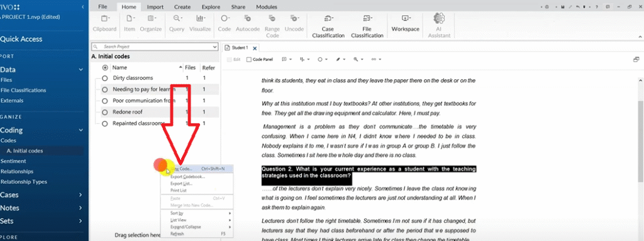Open the Query ribbon menu
The image size is (644, 241).
(177, 23)
